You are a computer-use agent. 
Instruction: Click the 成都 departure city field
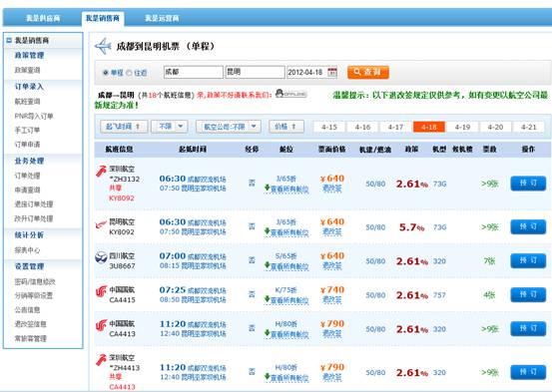[194, 72]
